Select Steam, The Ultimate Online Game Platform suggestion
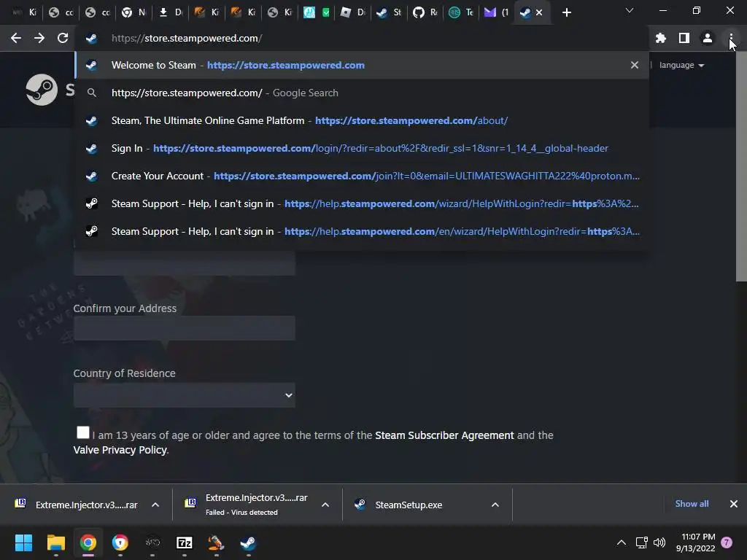This screenshot has height=560, width=747. click(362, 120)
